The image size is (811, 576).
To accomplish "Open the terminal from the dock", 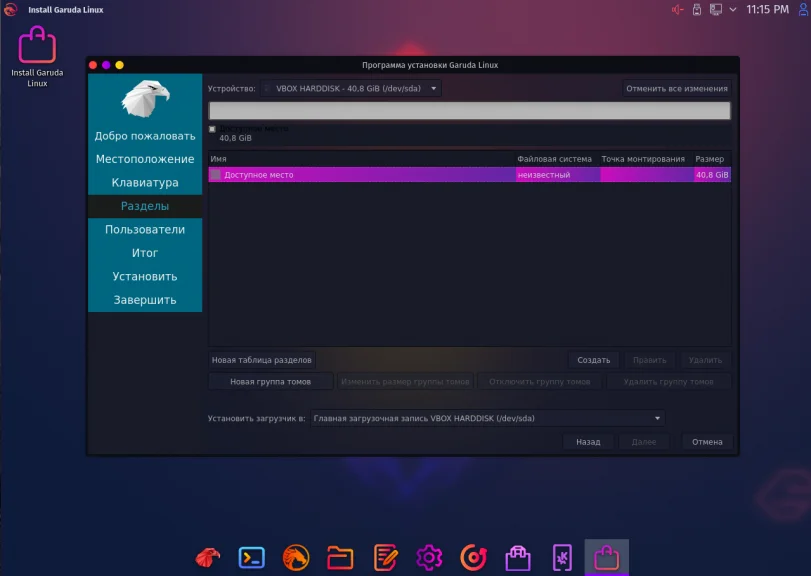I will coord(251,557).
